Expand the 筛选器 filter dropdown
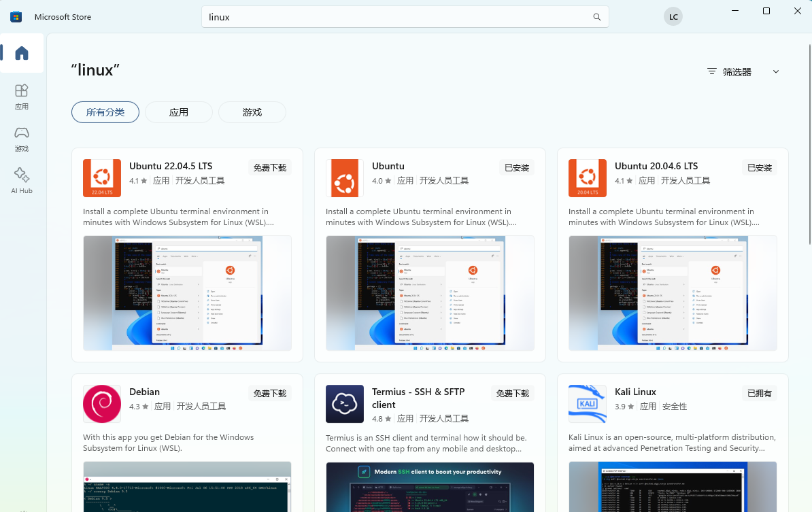The image size is (812, 512). [743, 71]
